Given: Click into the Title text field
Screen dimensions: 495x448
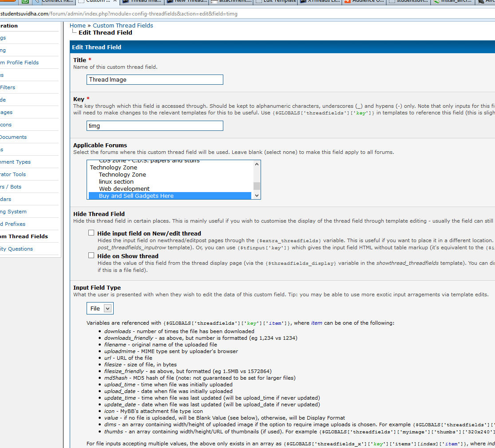Looking at the screenshot, I should [154, 79].
